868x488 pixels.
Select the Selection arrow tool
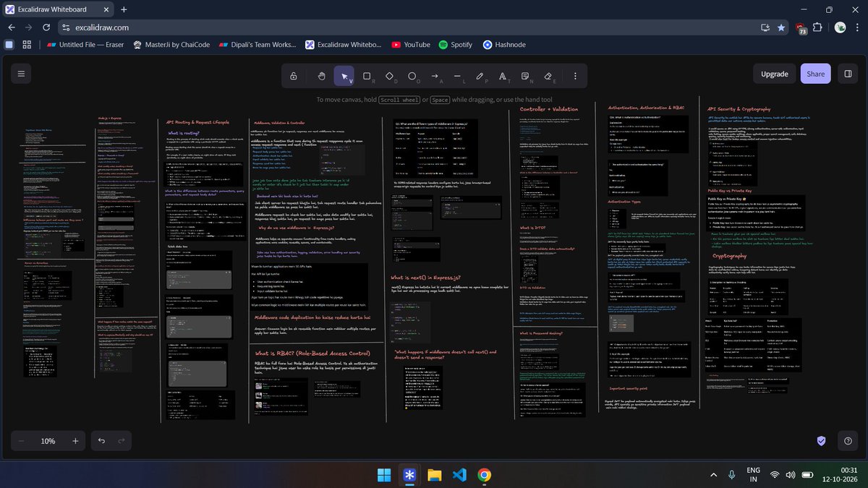[344, 75]
